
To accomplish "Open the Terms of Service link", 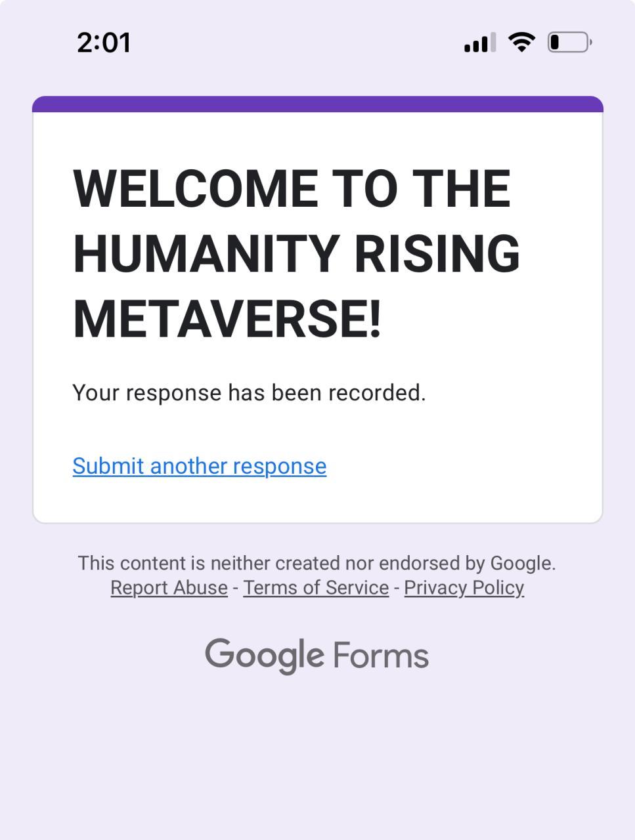I will [x=316, y=587].
